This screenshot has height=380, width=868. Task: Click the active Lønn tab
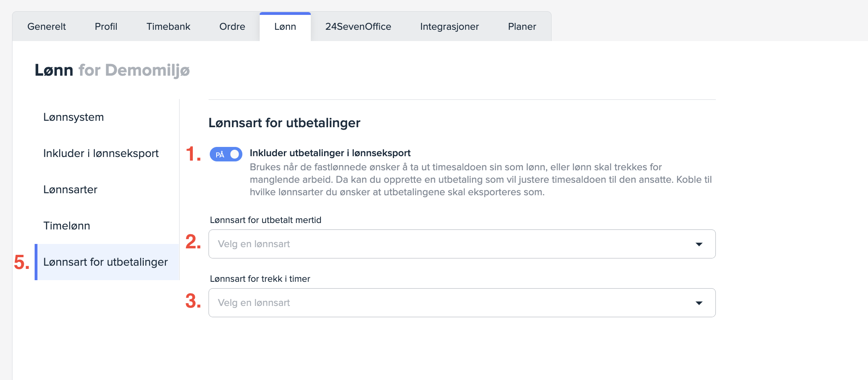(x=285, y=27)
